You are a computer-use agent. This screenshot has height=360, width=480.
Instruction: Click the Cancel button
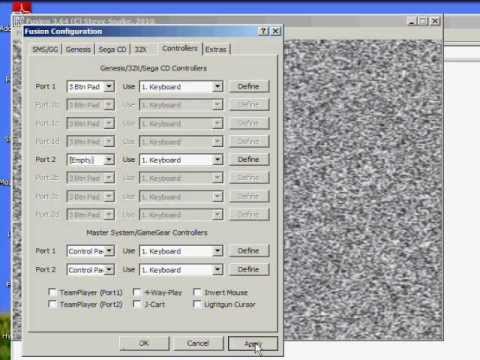pos(198,343)
